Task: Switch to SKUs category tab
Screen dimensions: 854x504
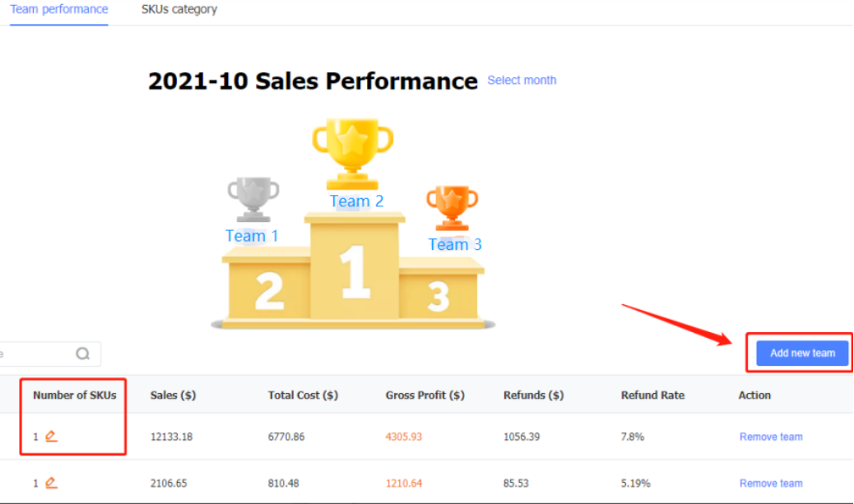Action: tap(179, 9)
